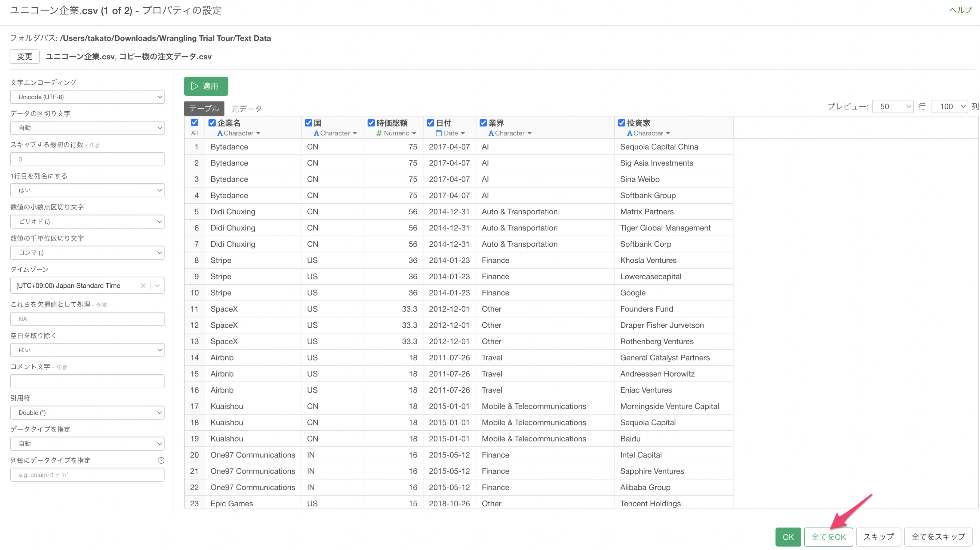Uncheck the 日付 column checkbox
The width and height of the screenshot is (980, 550).
pyautogui.click(x=431, y=123)
